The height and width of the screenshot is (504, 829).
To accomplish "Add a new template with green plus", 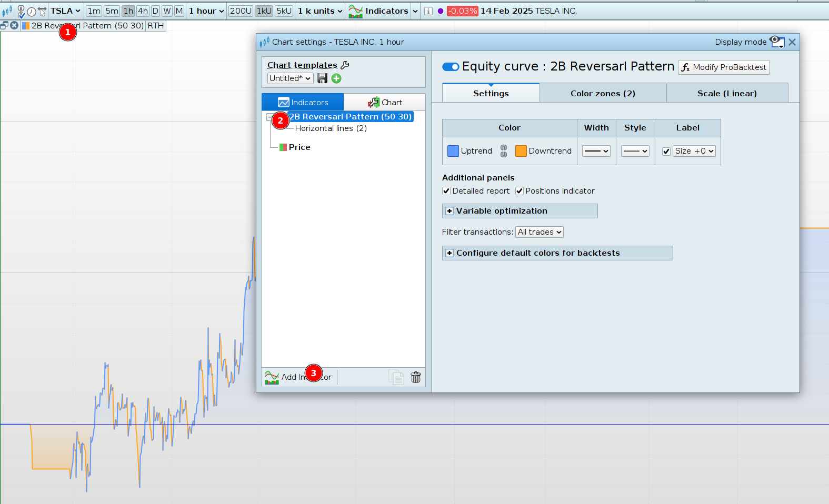I will [336, 78].
